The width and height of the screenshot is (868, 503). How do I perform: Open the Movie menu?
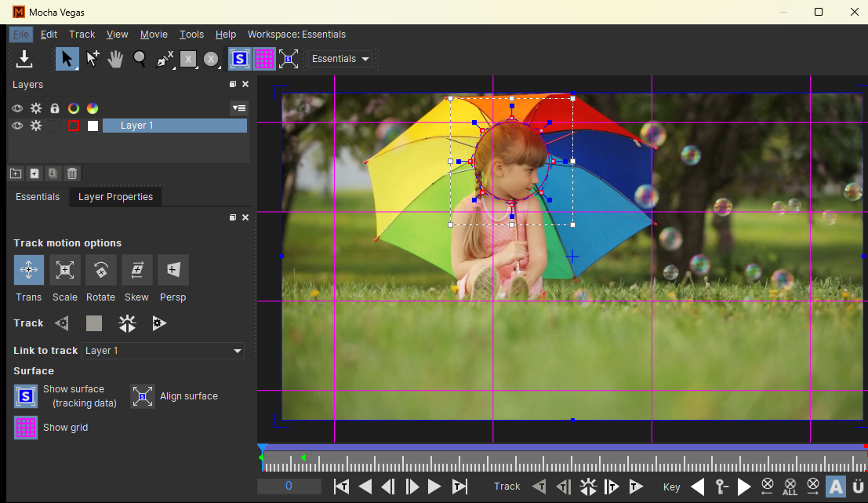[x=154, y=35]
